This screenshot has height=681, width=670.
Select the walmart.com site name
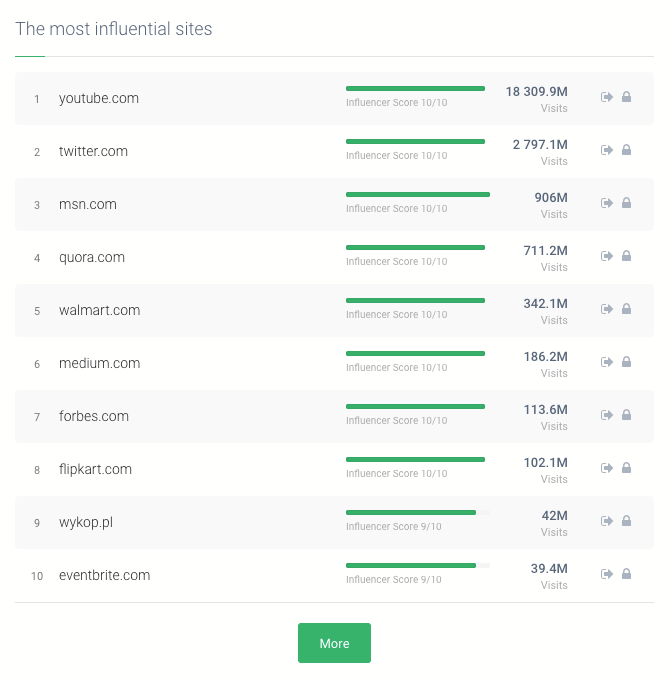tap(99, 310)
